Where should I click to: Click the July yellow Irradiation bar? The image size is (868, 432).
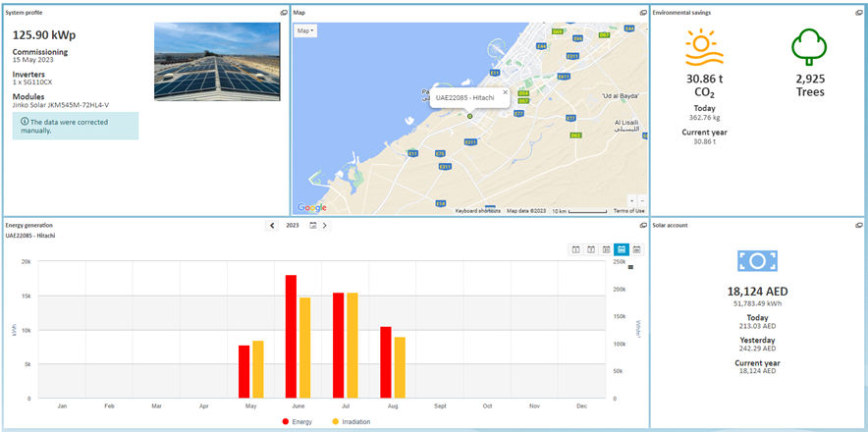(x=353, y=346)
